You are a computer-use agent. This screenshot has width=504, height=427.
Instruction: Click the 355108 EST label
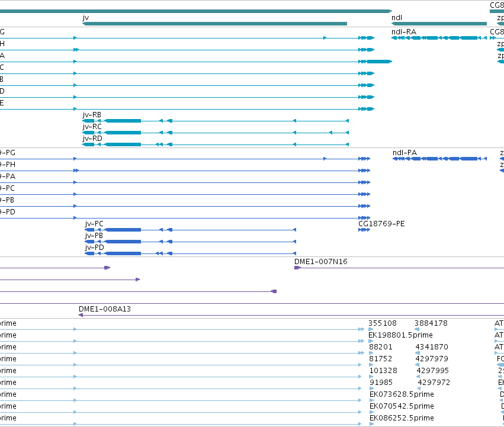coord(383,323)
